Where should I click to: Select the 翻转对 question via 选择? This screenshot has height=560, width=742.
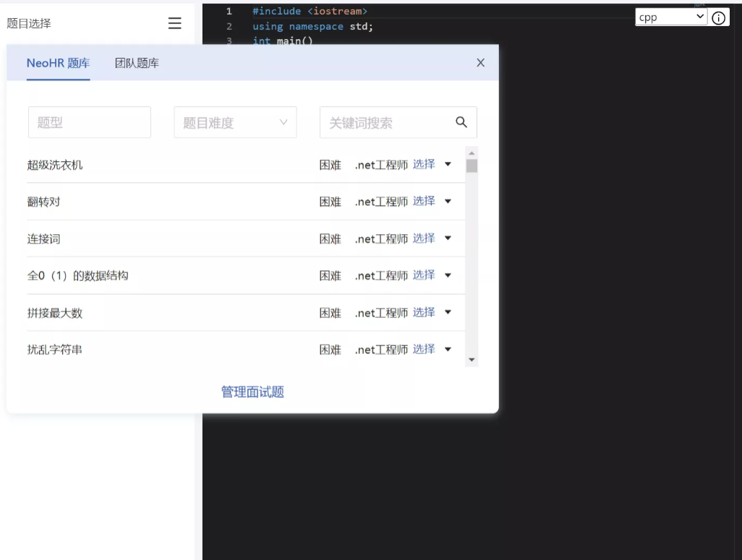coord(424,201)
